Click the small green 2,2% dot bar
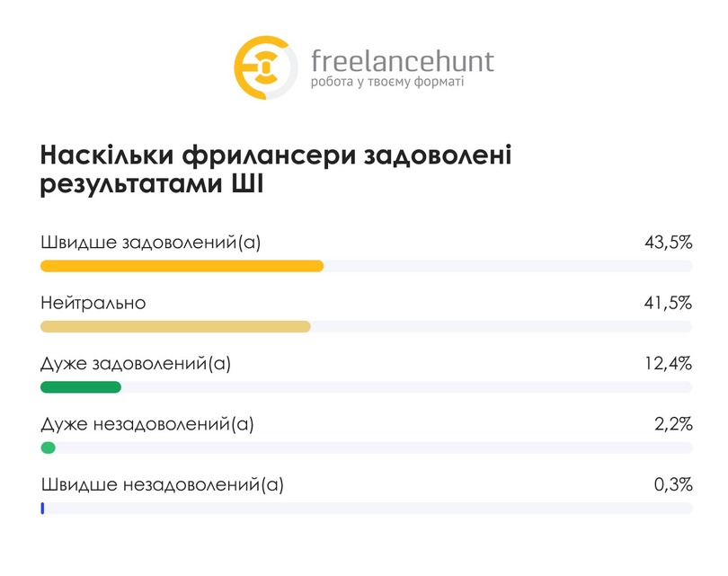 click(48, 448)
